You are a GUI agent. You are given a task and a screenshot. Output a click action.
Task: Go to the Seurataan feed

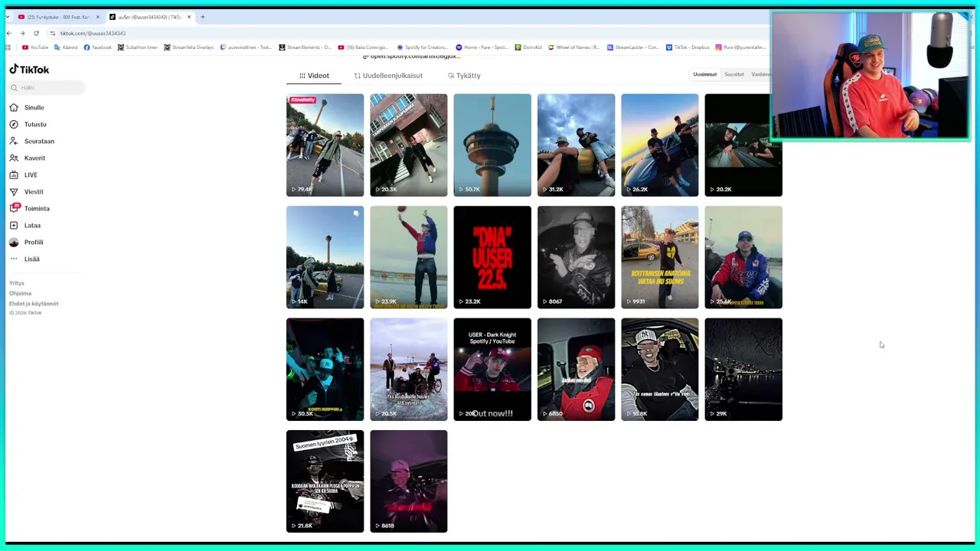click(32, 141)
